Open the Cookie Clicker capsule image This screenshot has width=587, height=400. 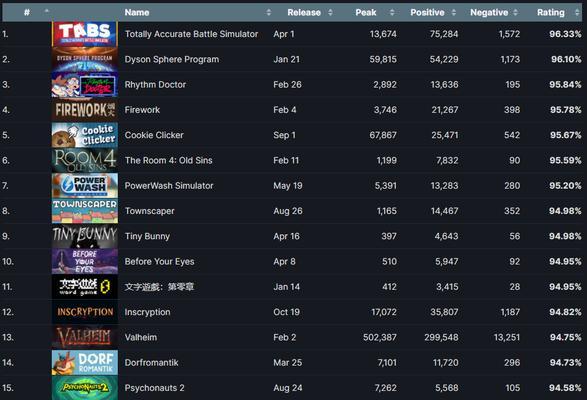pos(85,135)
